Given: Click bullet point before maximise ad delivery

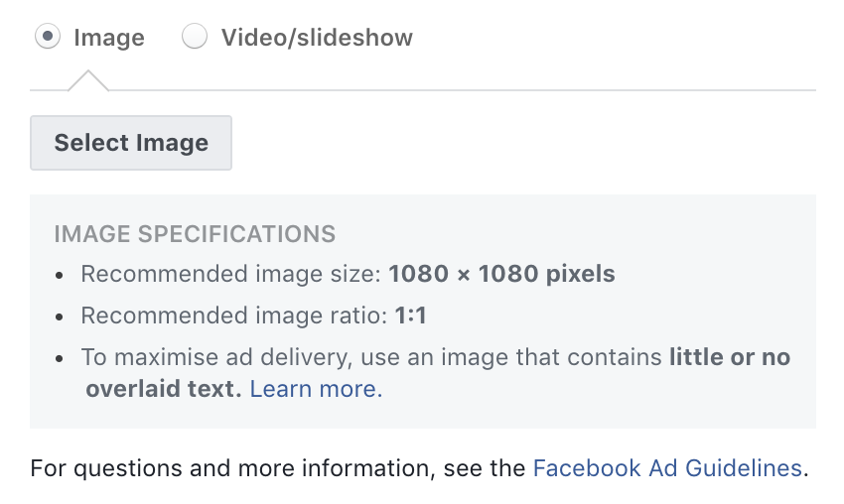Looking at the screenshot, I should (x=60, y=358).
